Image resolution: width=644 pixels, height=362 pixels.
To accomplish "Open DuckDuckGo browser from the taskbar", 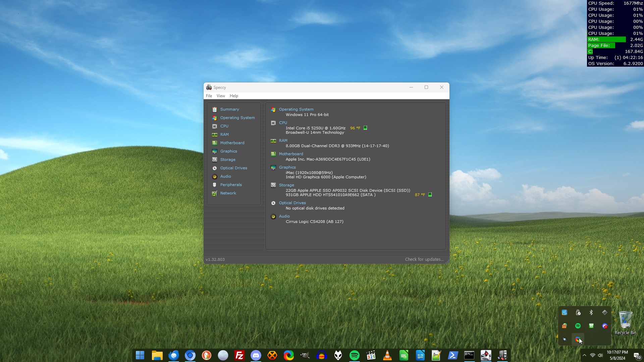I will click(207, 355).
